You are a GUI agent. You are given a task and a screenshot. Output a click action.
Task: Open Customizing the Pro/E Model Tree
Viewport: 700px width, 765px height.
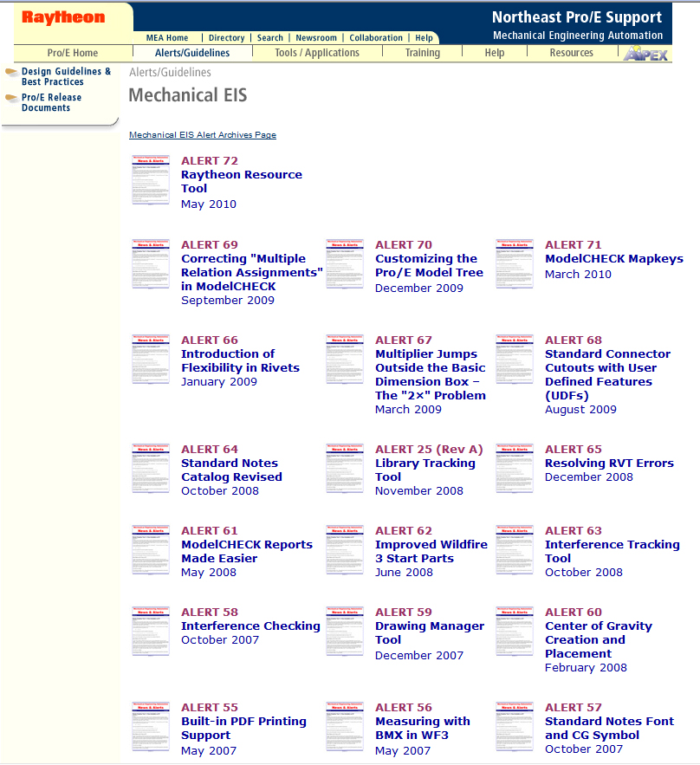(429, 265)
